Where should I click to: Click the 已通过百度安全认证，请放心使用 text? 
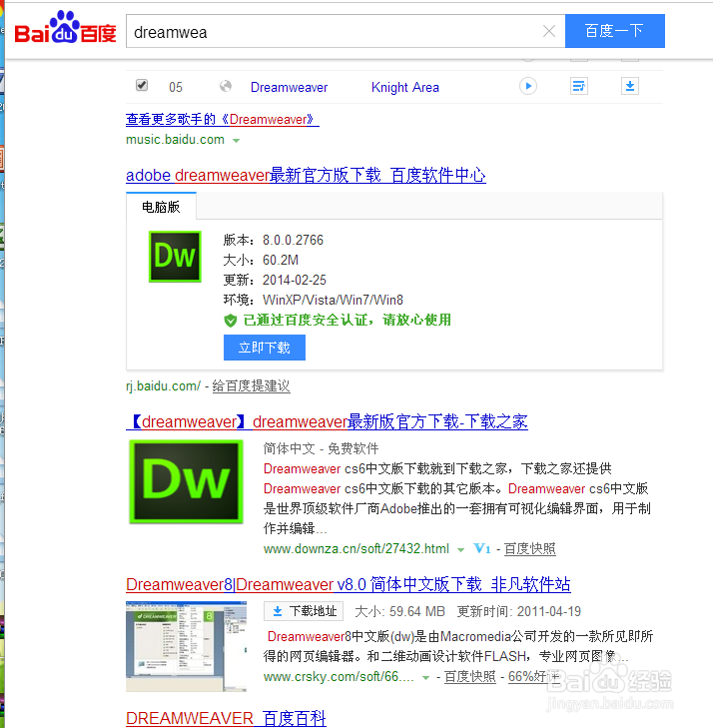[x=348, y=320]
